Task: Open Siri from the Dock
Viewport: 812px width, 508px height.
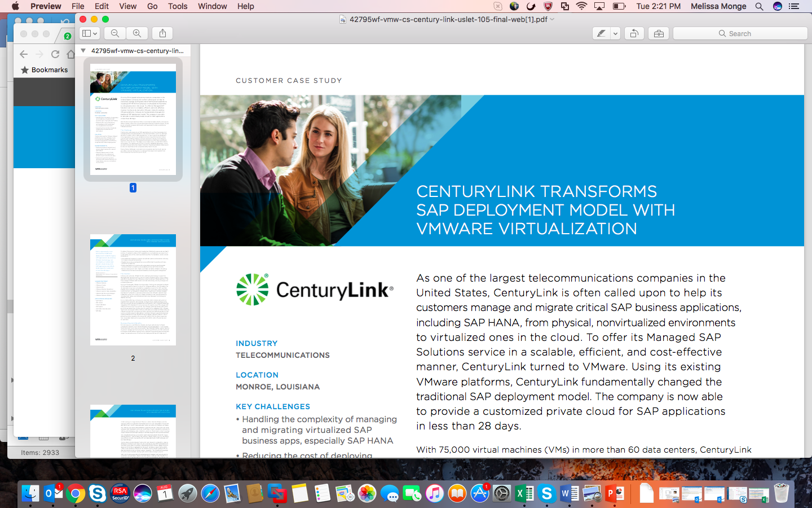Action: click(x=143, y=493)
